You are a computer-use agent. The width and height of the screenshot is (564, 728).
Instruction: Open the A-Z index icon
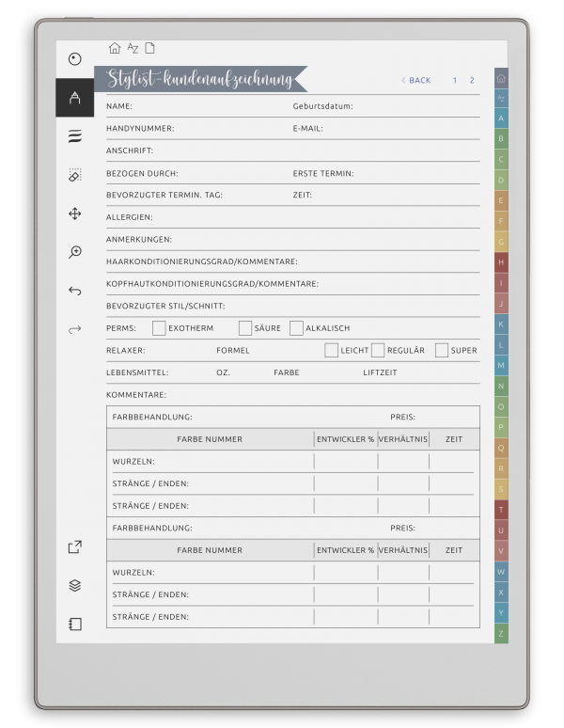[x=133, y=48]
